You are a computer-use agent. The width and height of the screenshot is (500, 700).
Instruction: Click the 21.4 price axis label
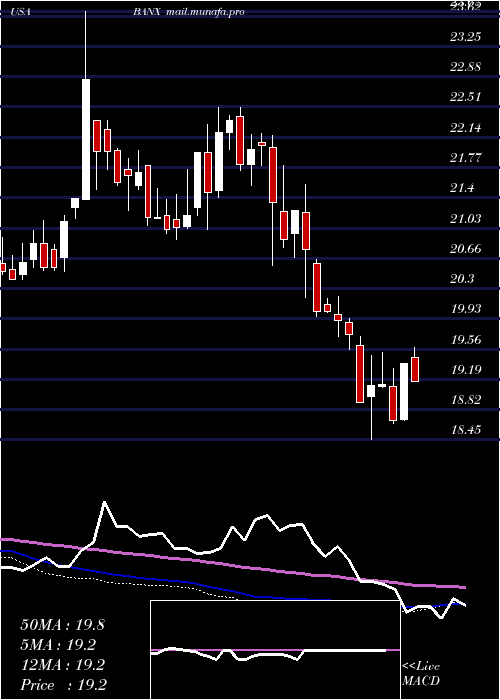click(462, 188)
